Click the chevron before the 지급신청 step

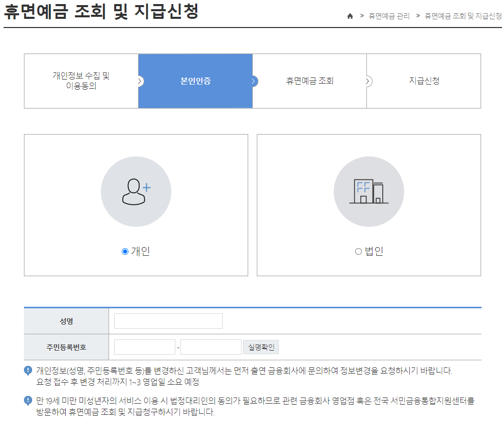click(x=368, y=81)
